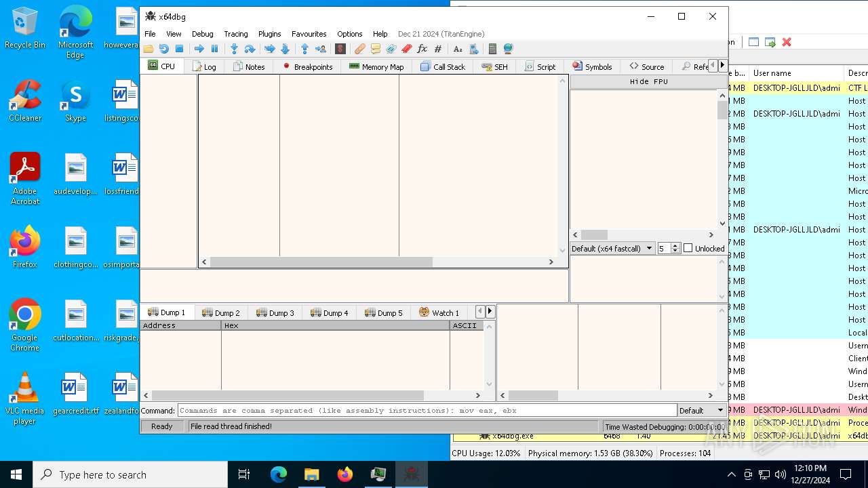Click the Step Over toolbar icon
The image size is (868, 488).
click(x=250, y=49)
